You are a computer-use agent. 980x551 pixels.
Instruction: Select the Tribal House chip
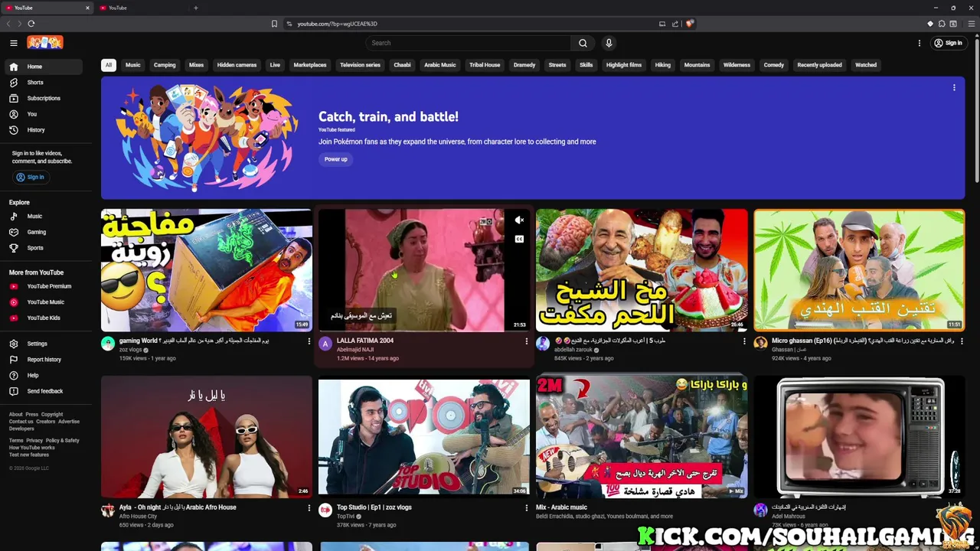coord(485,65)
